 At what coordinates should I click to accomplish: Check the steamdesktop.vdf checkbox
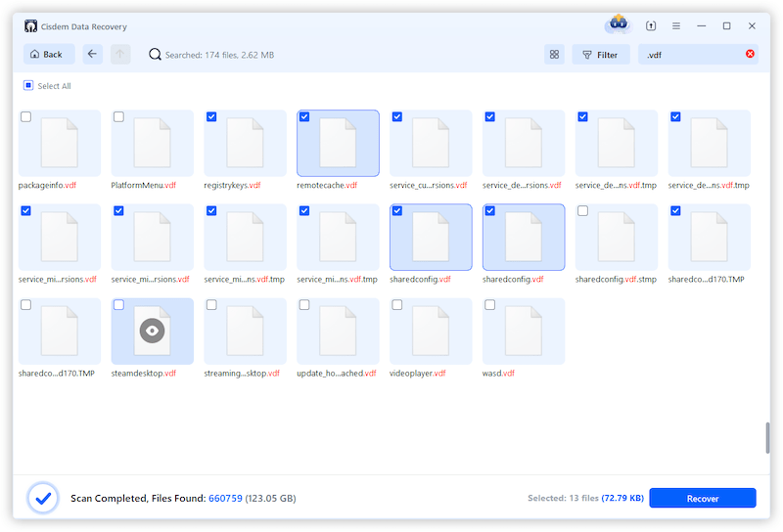[x=118, y=305]
